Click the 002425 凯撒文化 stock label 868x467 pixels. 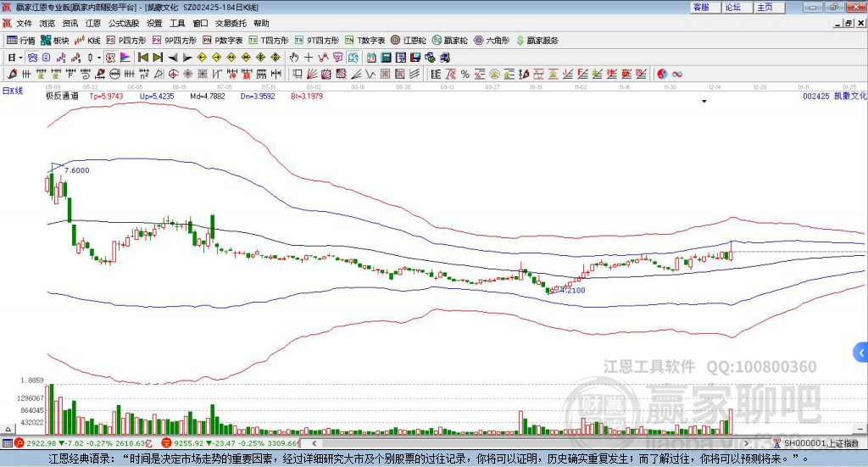tap(834, 96)
